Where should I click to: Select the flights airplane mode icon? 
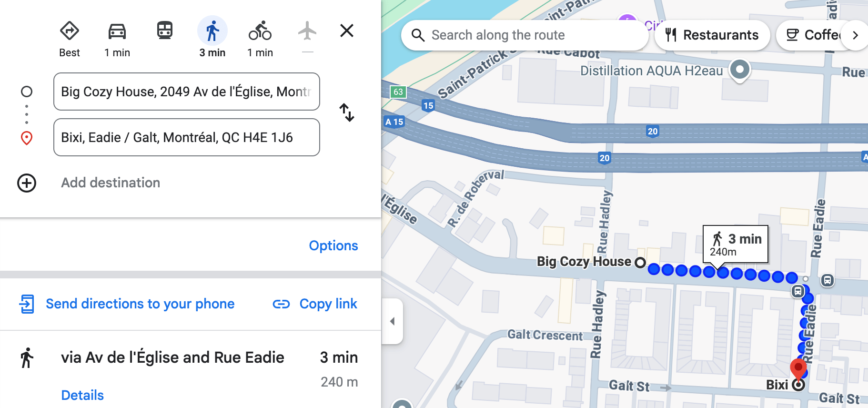(307, 31)
